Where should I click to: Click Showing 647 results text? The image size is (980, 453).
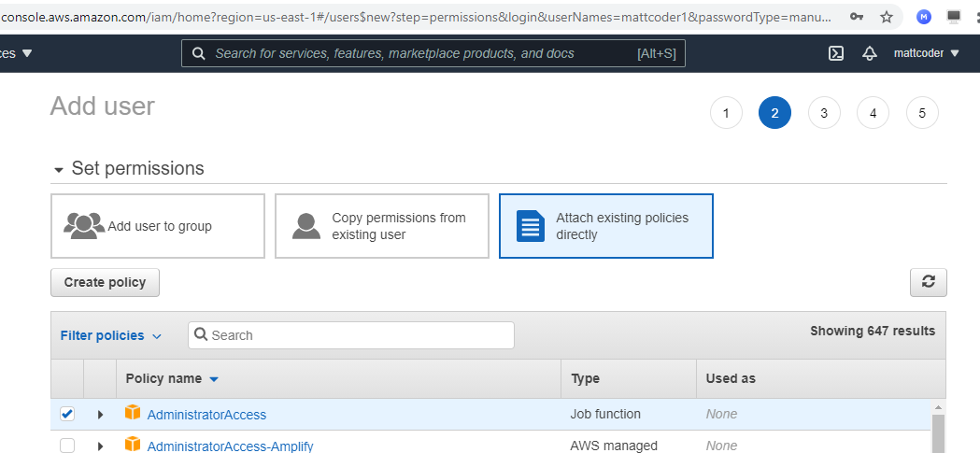click(873, 332)
